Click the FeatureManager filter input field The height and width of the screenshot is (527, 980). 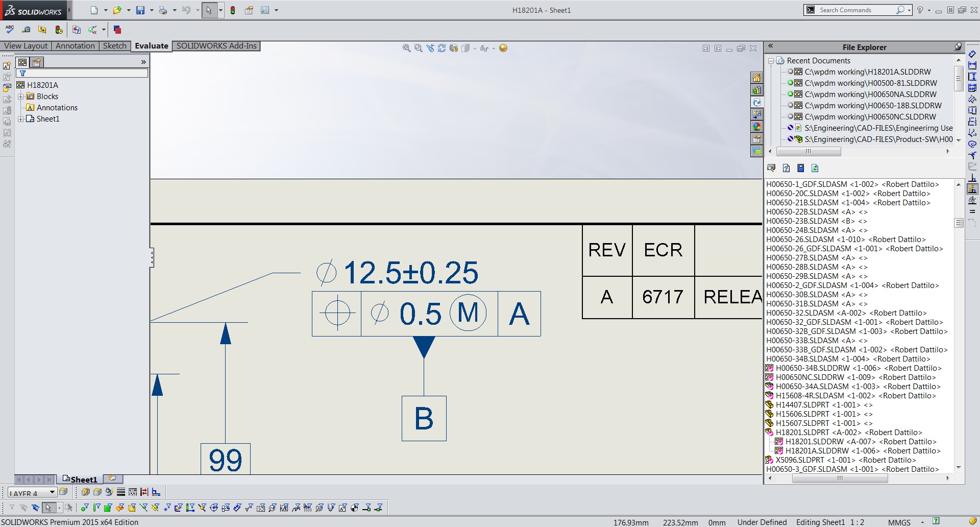coord(82,74)
